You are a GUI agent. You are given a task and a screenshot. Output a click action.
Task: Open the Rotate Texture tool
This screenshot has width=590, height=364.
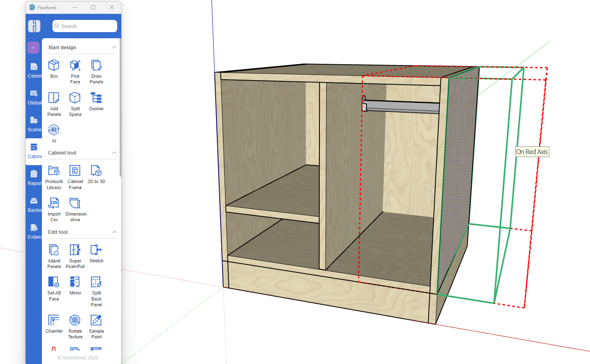click(75, 326)
